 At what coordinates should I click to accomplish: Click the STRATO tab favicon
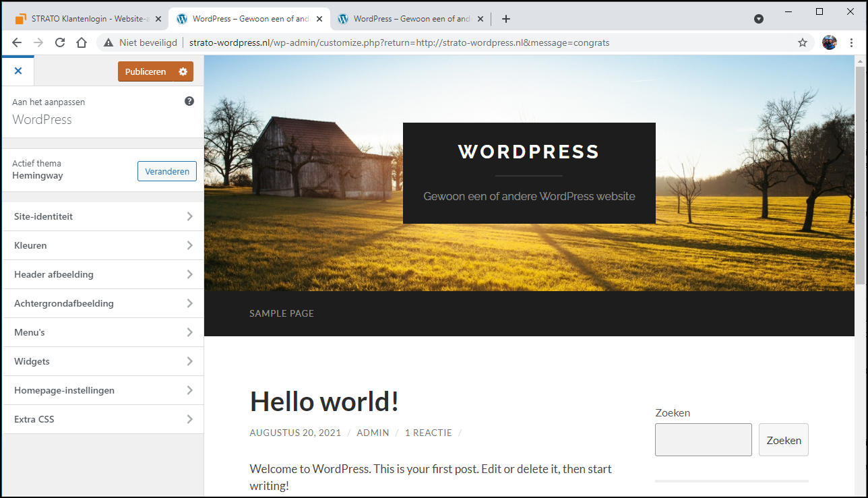pos(21,19)
